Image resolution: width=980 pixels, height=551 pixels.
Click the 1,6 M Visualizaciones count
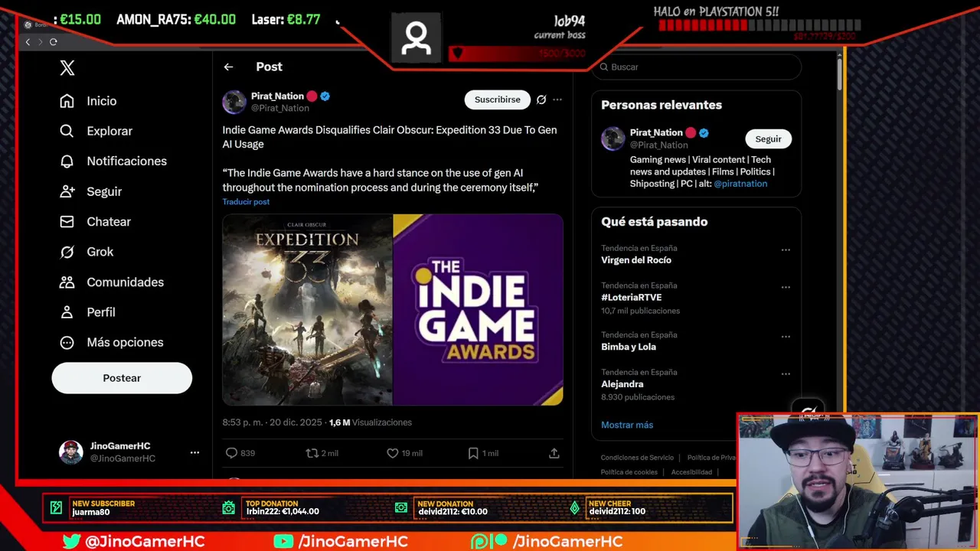pyautogui.click(x=370, y=422)
